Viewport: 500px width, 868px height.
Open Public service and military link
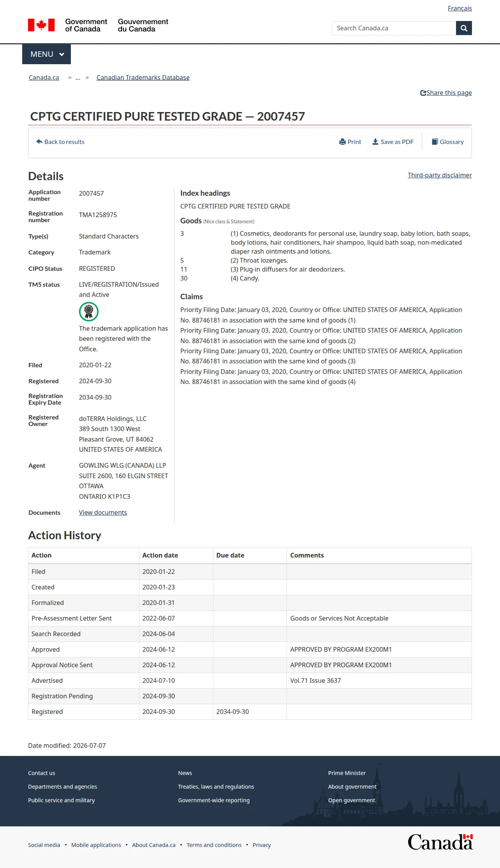coord(61,800)
